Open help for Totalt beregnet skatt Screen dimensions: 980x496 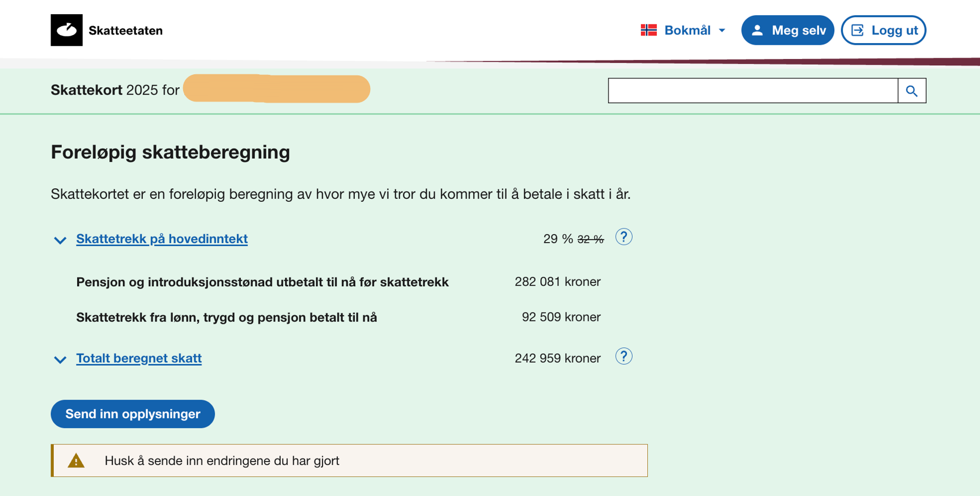pyautogui.click(x=623, y=357)
